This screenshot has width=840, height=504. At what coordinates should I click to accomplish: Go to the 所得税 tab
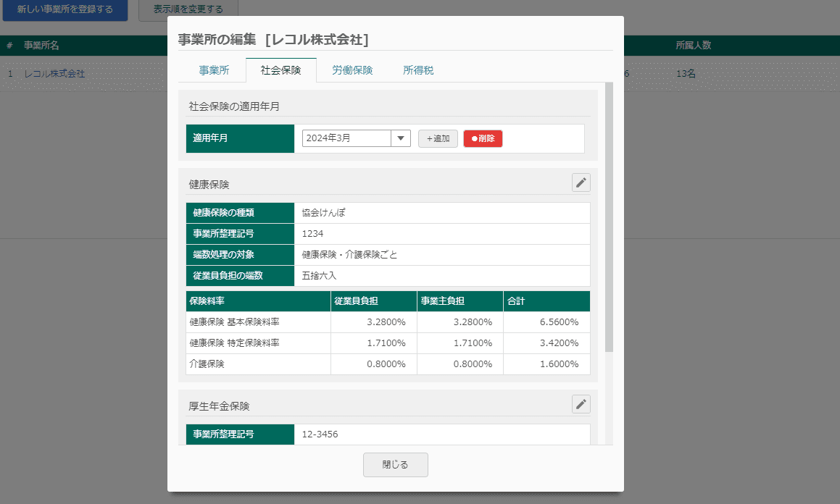coord(418,70)
